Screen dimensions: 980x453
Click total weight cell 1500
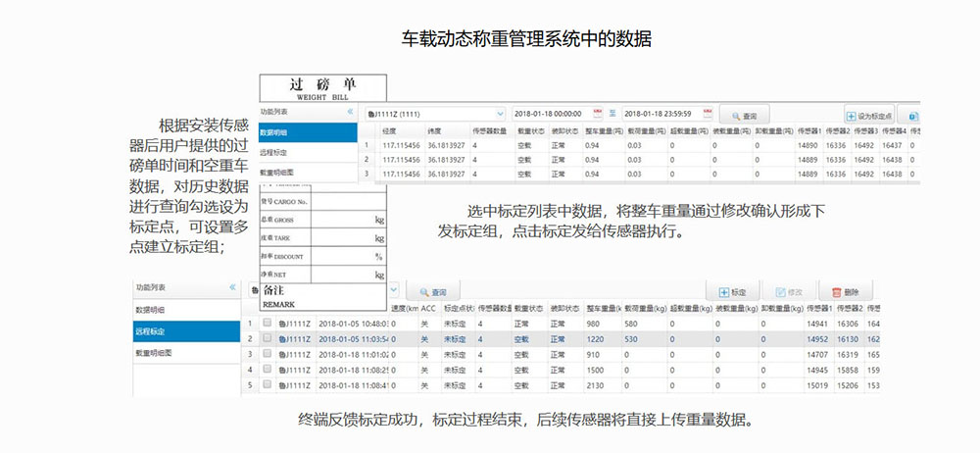(x=595, y=370)
